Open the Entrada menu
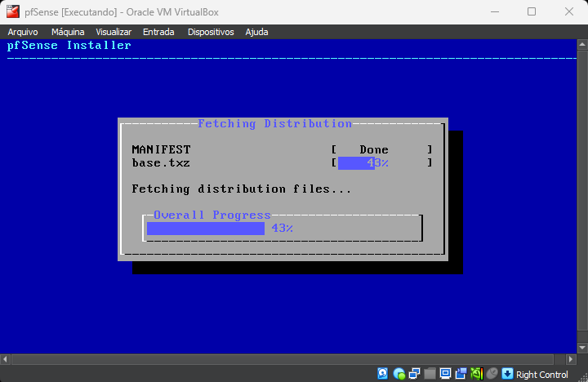The width and height of the screenshot is (588, 382). 158,32
